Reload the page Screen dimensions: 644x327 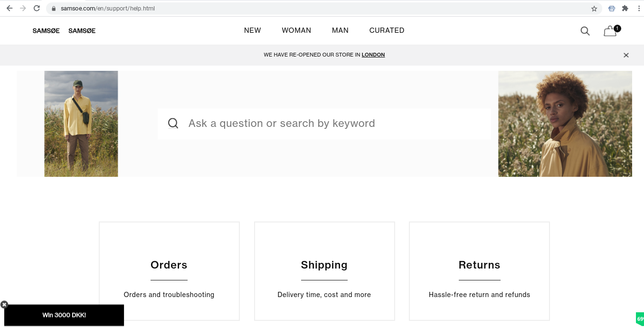pos(37,8)
